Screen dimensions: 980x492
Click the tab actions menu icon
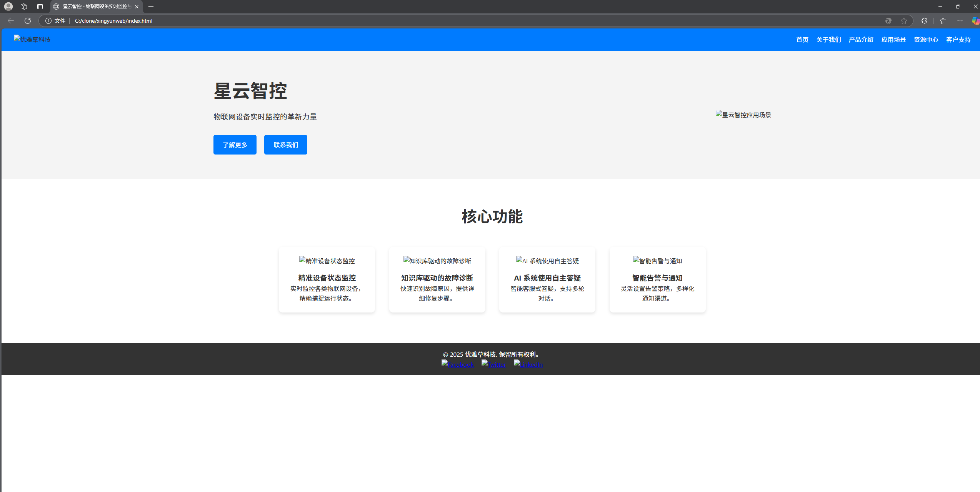coord(40,7)
